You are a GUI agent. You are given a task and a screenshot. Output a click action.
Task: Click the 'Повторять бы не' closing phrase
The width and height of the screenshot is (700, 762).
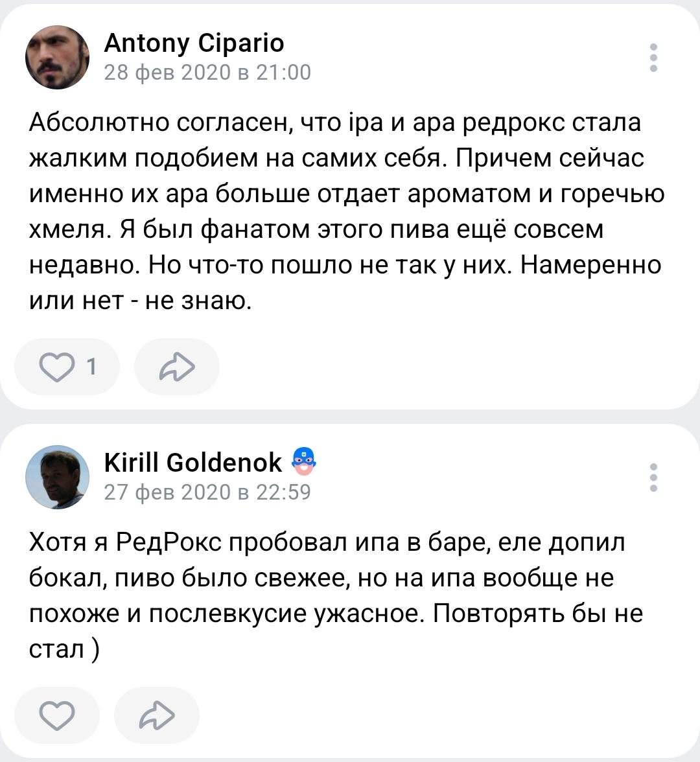point(538,614)
